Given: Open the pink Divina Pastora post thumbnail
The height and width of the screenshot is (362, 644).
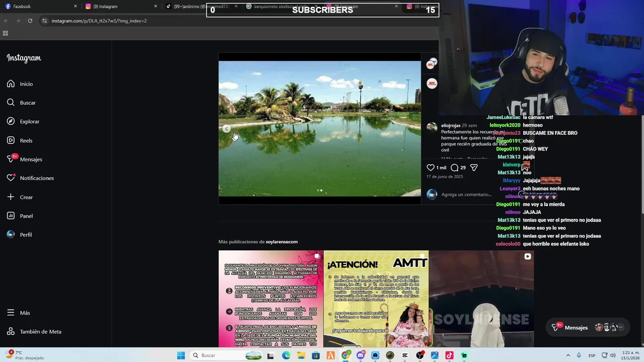Looking at the screenshot, I should (x=271, y=299).
